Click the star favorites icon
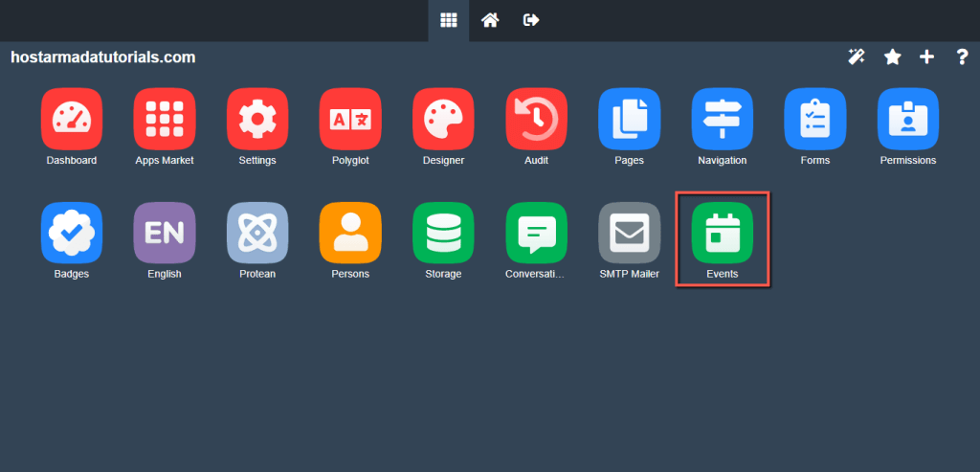 click(x=893, y=57)
